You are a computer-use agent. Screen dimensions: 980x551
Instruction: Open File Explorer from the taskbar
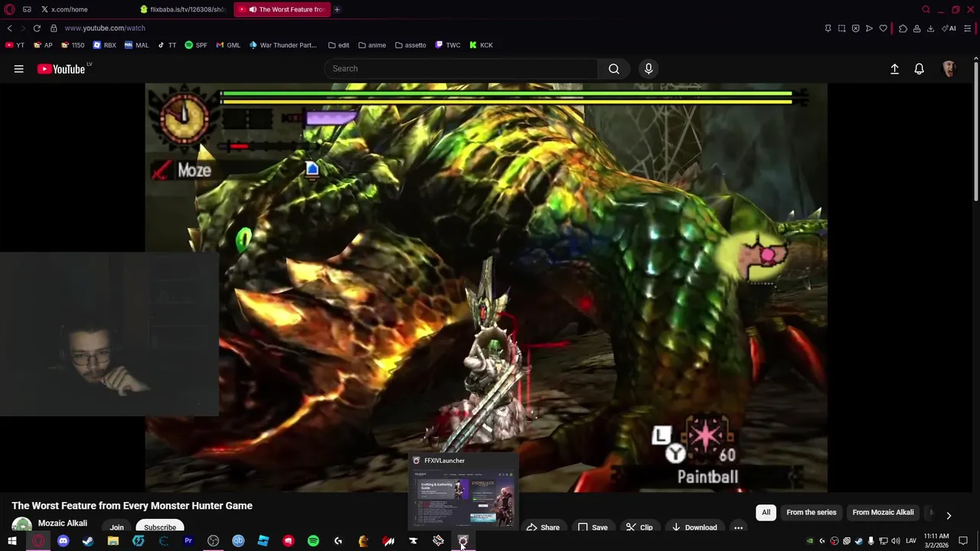113,541
